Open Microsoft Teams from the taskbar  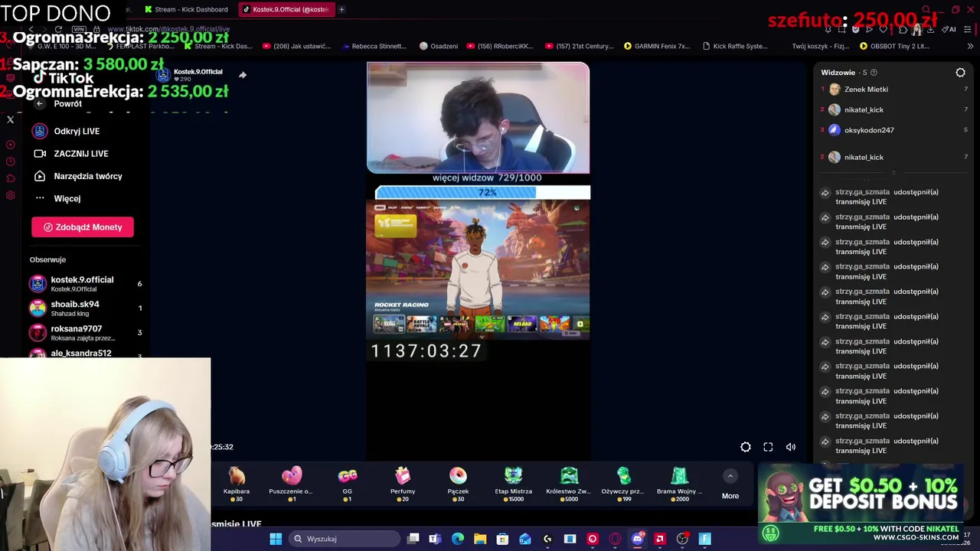pos(435,539)
